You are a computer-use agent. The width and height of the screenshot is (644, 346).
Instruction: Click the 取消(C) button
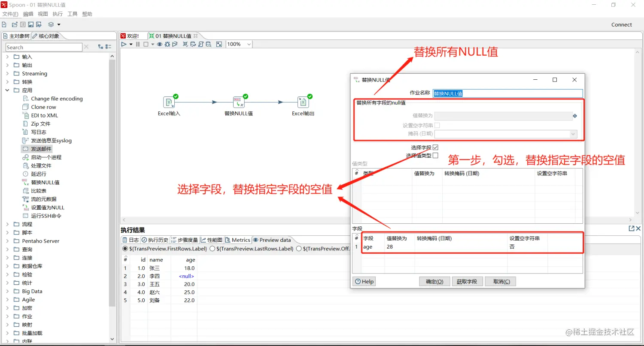point(501,281)
